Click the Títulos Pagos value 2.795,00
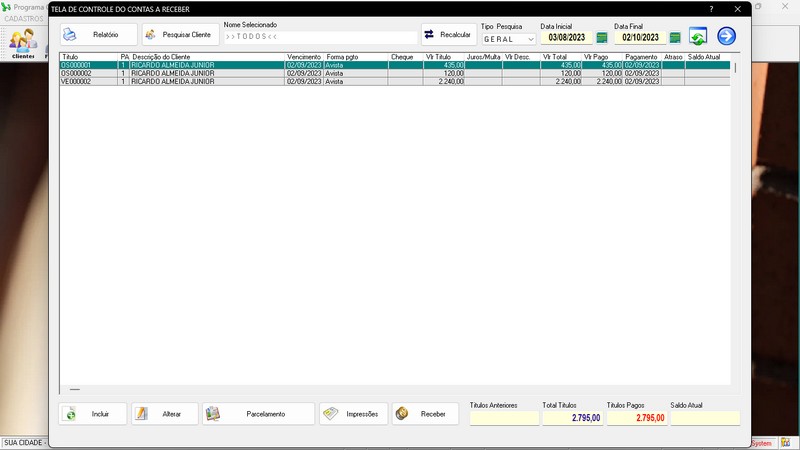This screenshot has width=800, height=450. [x=637, y=418]
